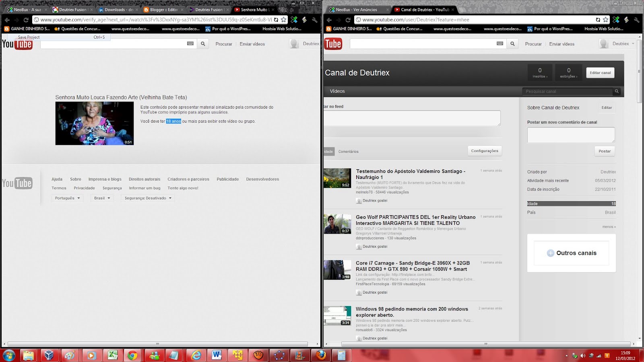Viewport: 644px width, 362px height.
Task: Open the Windows Start menu
Action: click(x=9, y=355)
